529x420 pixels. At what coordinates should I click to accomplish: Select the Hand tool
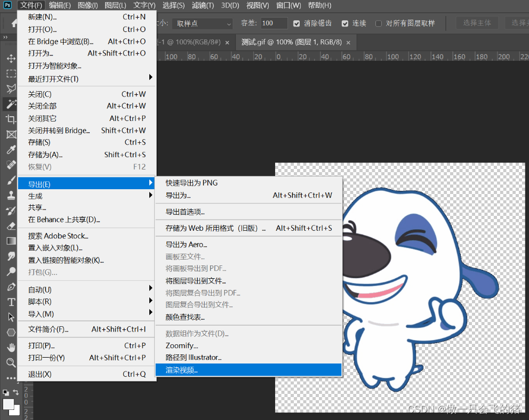[11, 348]
